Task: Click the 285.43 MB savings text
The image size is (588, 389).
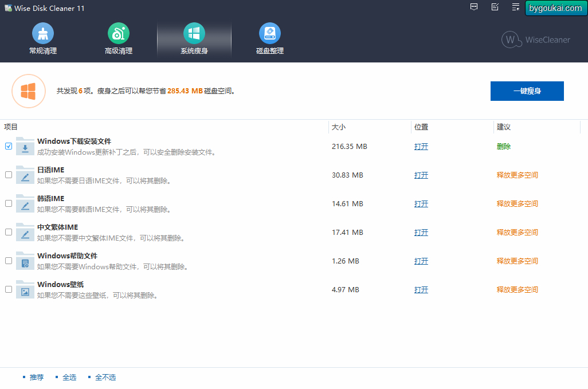Action: 185,91
